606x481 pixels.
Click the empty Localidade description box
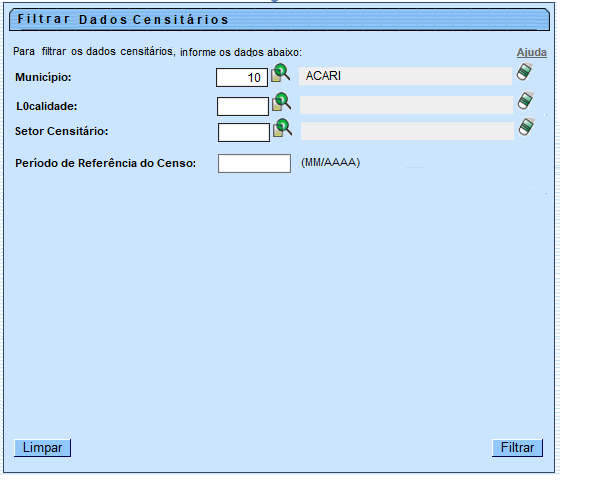coord(405,105)
